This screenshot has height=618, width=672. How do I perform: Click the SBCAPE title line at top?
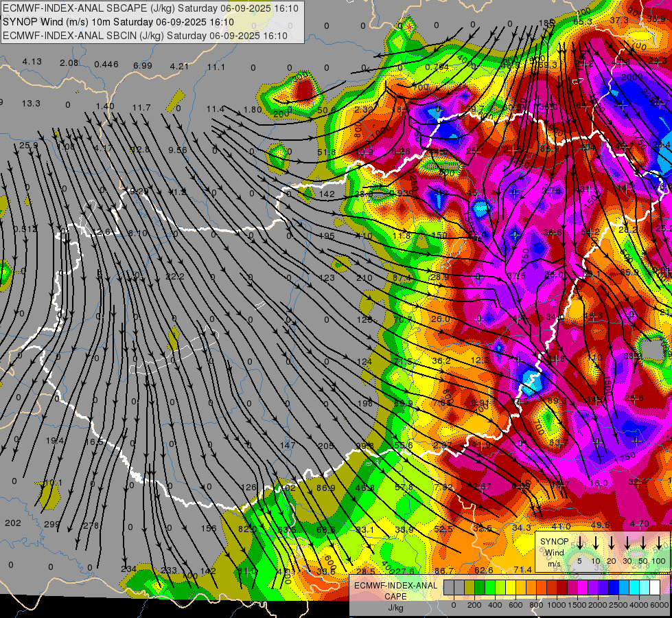pyautogui.click(x=150, y=8)
